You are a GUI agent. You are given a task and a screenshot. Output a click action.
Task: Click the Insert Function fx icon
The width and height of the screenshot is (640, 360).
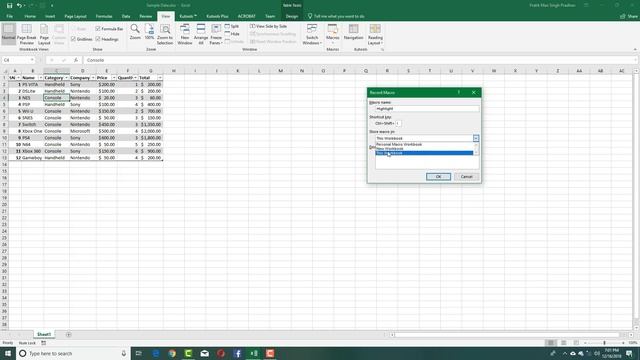(76, 60)
